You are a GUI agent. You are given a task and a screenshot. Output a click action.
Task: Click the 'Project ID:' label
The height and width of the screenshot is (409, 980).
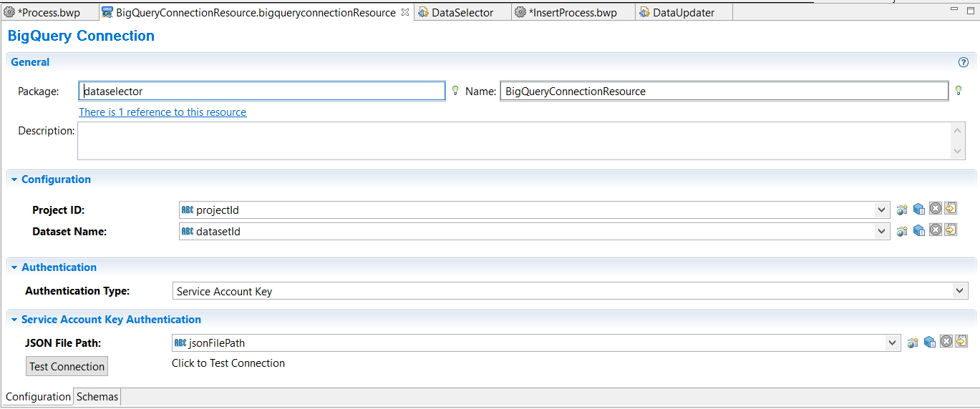[59, 210]
